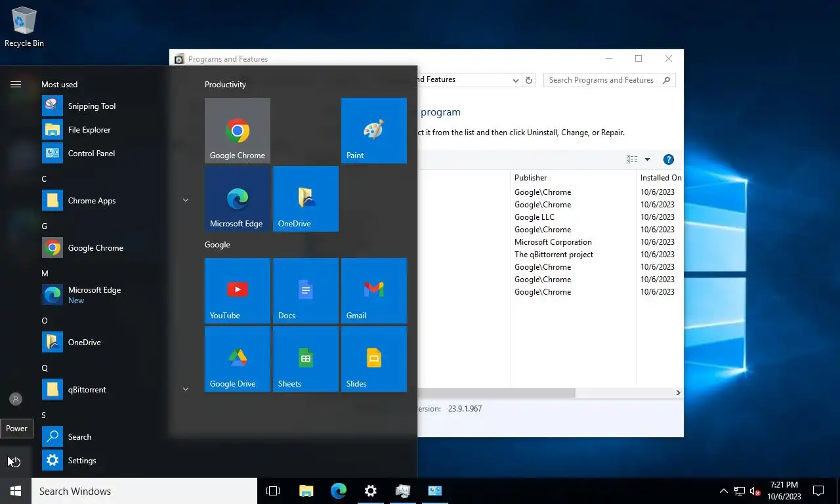Click the network tray icon

tap(740, 491)
